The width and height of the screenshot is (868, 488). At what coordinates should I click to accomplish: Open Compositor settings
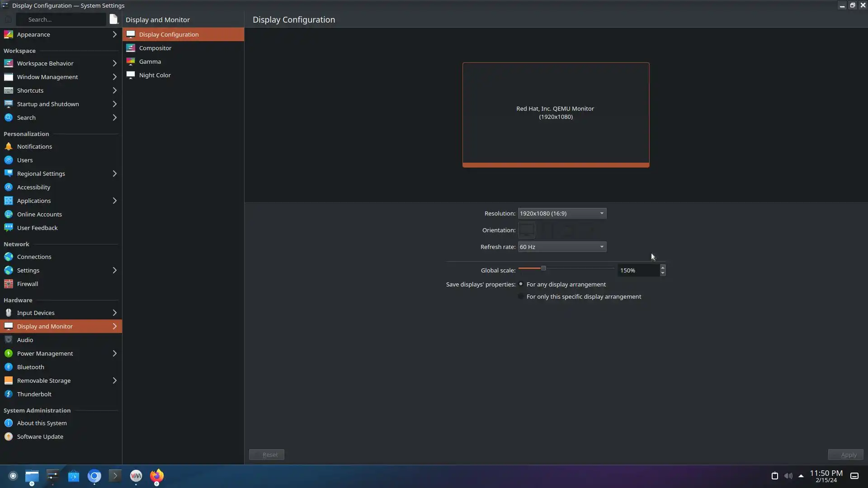tap(155, 48)
